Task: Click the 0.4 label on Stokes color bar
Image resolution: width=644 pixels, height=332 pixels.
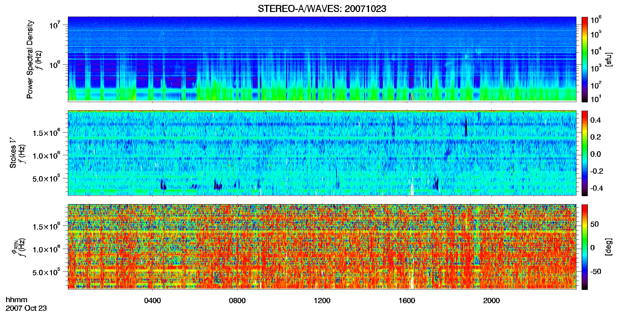Action: click(595, 120)
